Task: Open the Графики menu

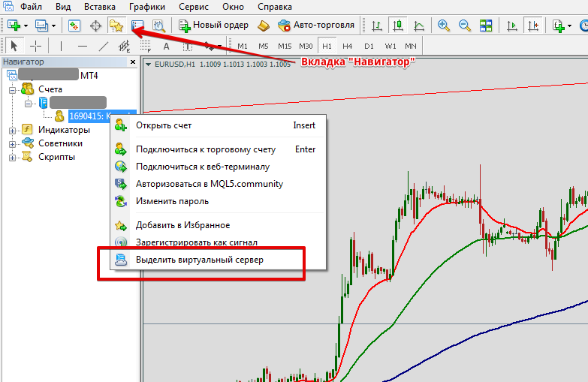Action: (147, 7)
